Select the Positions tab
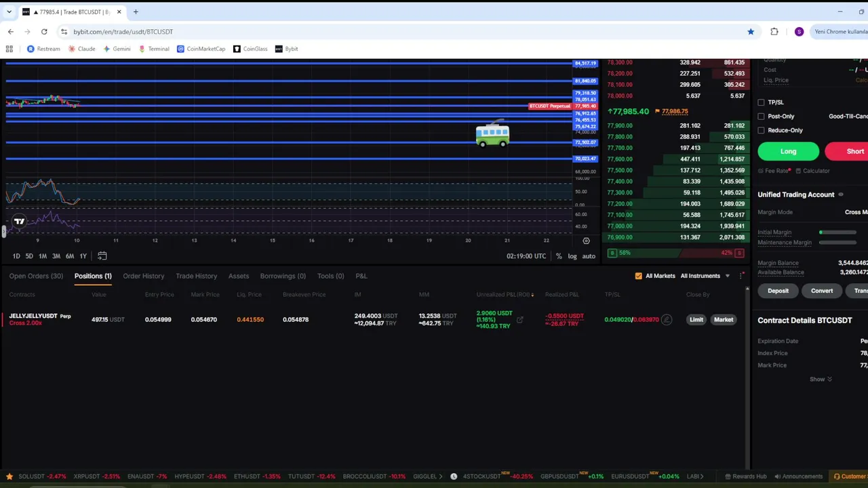Image resolution: width=868 pixels, height=488 pixels. (x=93, y=276)
